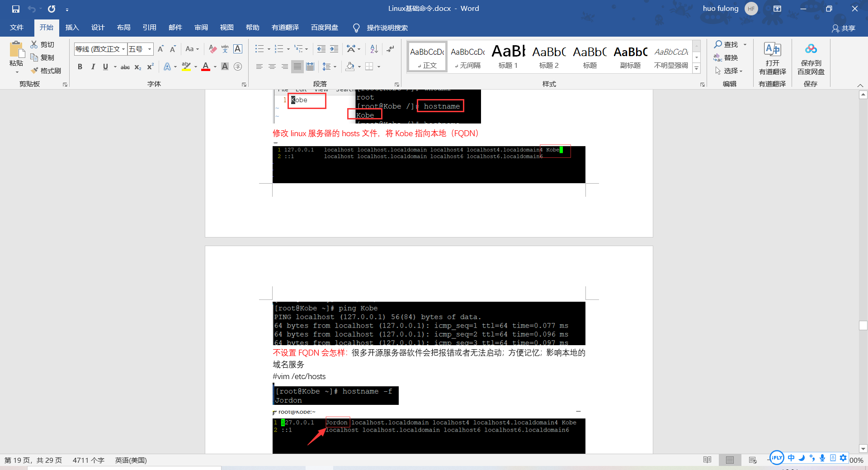Toggle italic formatting
The width and height of the screenshot is (868, 470).
93,67
